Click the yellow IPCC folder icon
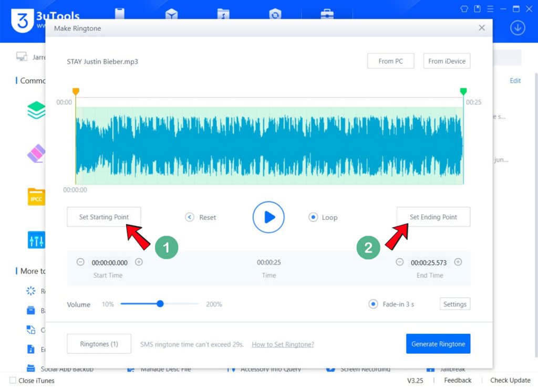 36,197
